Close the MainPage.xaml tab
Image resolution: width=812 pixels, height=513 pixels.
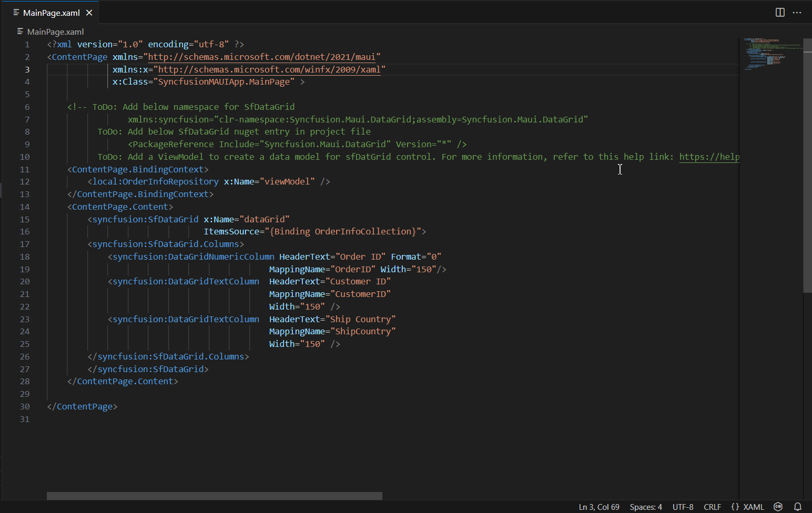pos(89,13)
